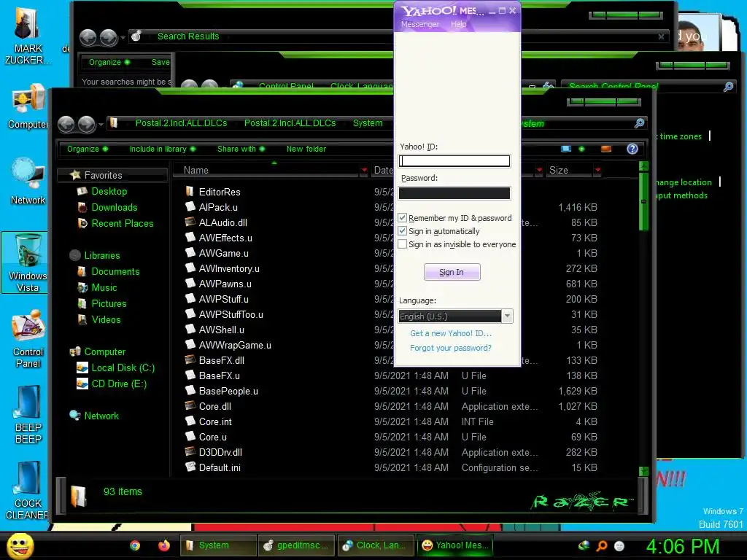Image resolution: width=747 pixels, height=560 pixels.
Task: Click the network tray icon
Action: [584, 546]
